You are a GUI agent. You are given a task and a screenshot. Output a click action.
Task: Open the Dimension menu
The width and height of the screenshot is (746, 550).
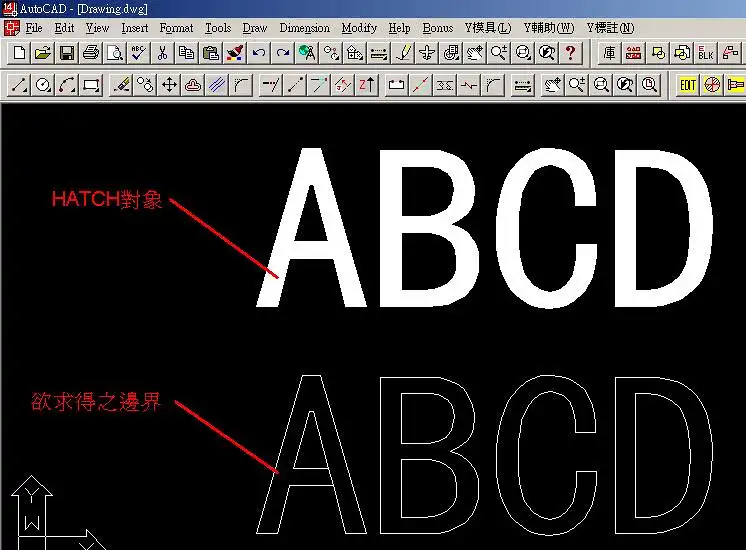[304, 28]
